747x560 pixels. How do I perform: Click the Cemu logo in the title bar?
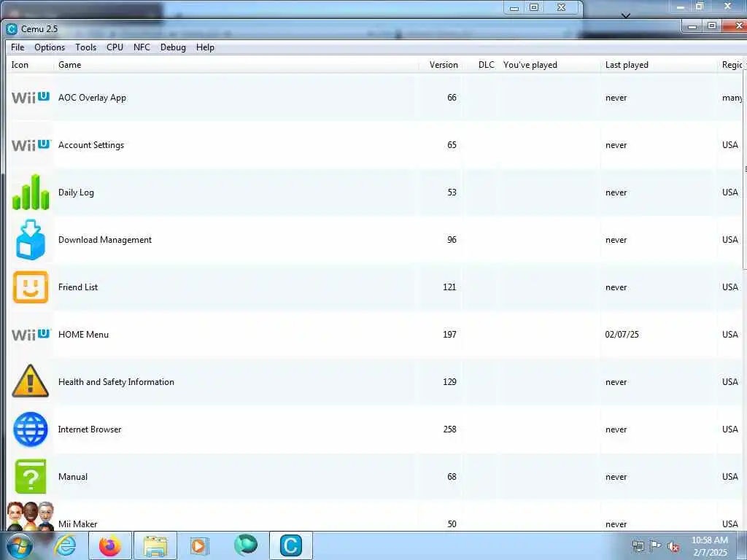tap(12, 29)
